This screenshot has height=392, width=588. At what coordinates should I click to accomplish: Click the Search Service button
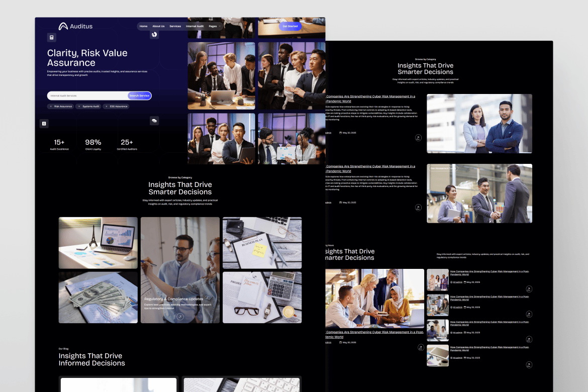[139, 95]
